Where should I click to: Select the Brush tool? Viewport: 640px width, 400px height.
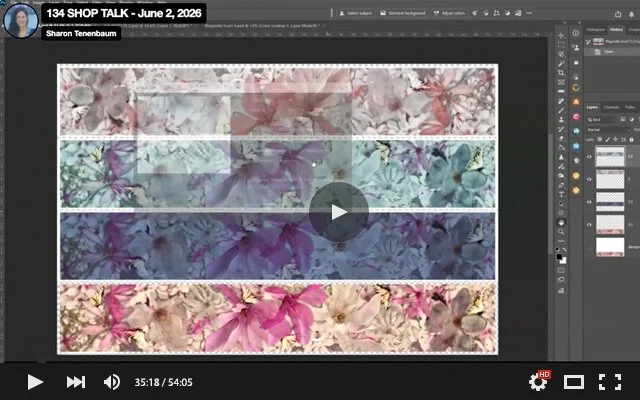pos(562,110)
